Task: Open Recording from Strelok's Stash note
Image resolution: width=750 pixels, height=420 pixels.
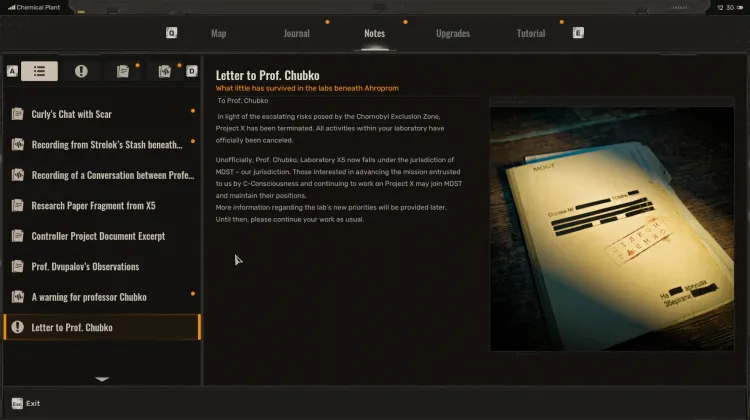Action: [102, 144]
